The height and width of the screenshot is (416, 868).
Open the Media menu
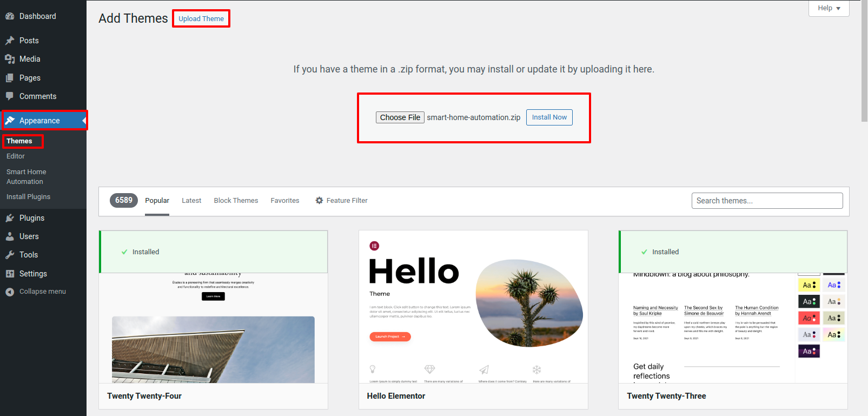click(x=43, y=59)
